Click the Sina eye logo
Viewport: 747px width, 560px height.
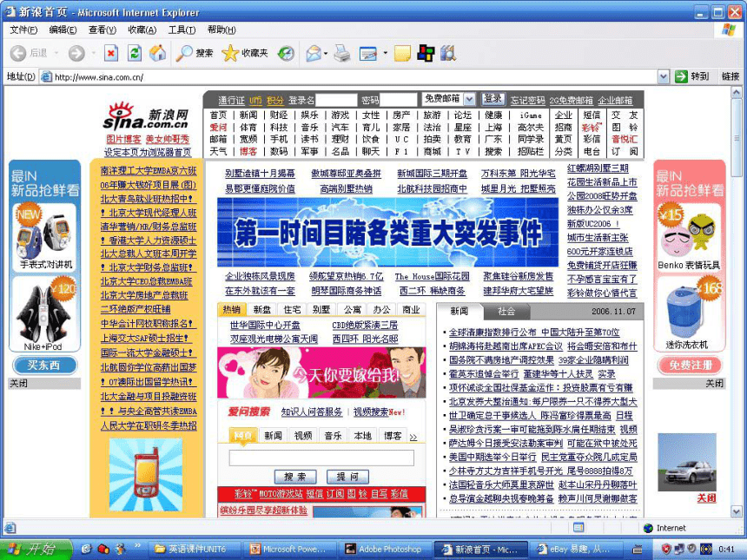click(146, 116)
